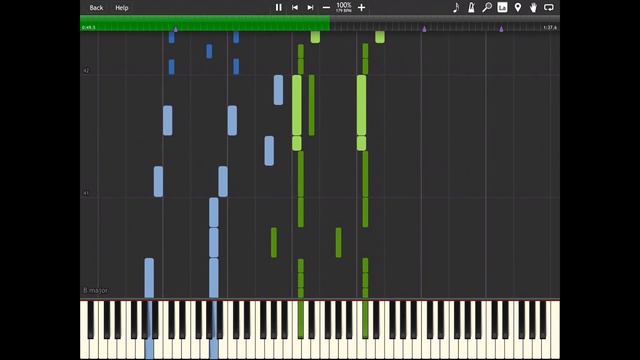The height and width of the screenshot is (360, 640).
Task: Click the green song progress bar
Action: click(205, 23)
